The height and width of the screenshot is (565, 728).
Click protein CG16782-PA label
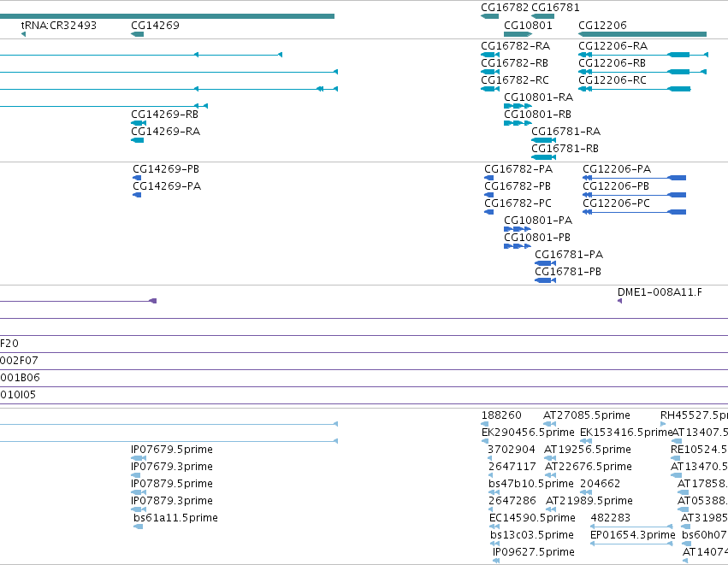coord(518,169)
